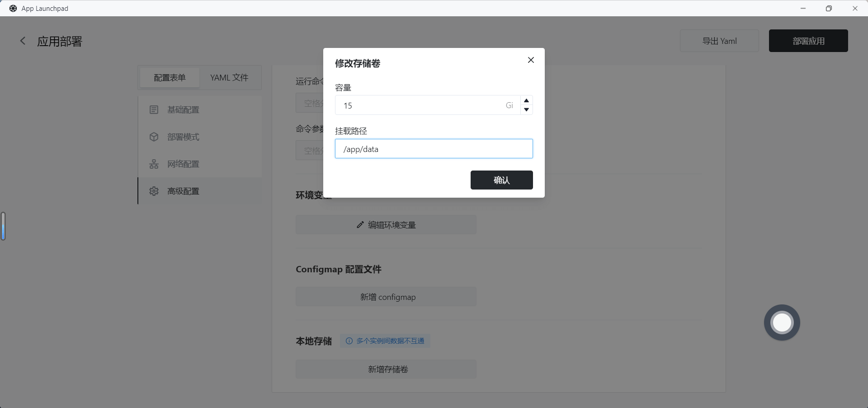Screen dimensions: 868x408
Task: Click the 部署模式 cube icon
Action: coord(154,137)
